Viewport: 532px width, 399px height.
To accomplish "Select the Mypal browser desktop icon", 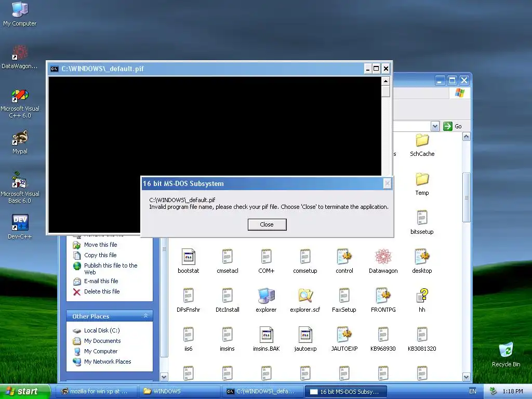I will (x=20, y=142).
